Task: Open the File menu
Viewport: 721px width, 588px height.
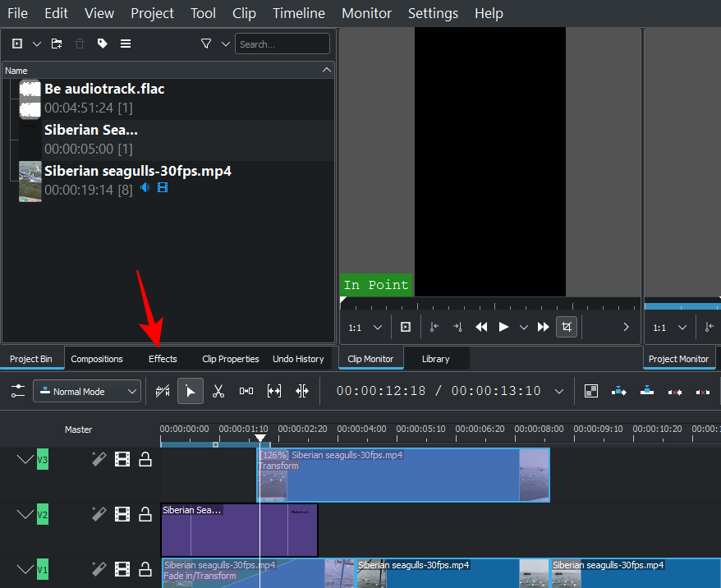Action: click(x=17, y=13)
